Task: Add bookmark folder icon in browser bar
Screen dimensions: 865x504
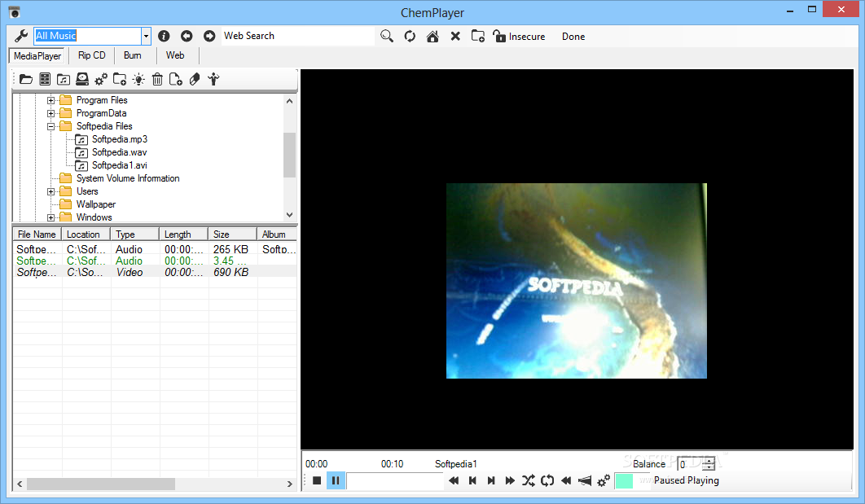Action: (x=478, y=37)
